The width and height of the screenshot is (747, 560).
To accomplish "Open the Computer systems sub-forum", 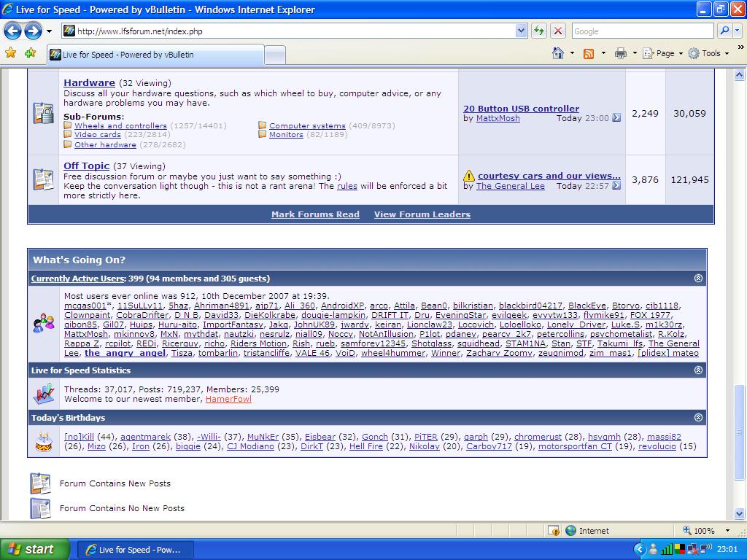I will [307, 125].
